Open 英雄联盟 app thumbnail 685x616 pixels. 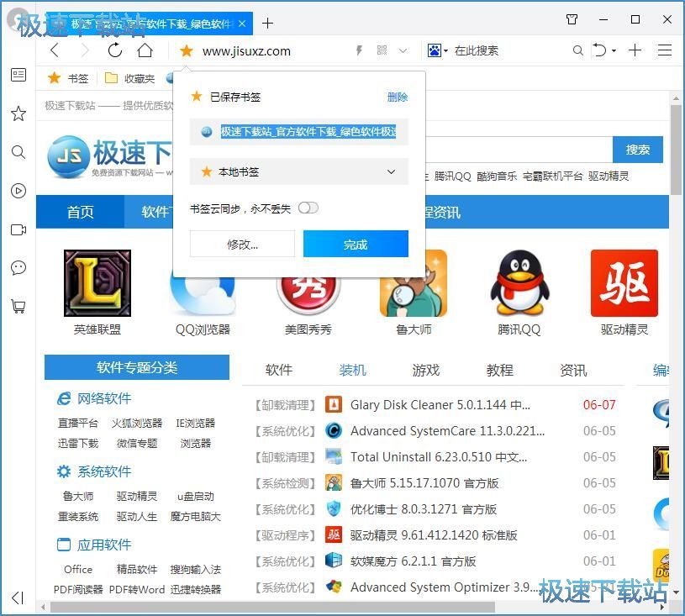click(97, 283)
